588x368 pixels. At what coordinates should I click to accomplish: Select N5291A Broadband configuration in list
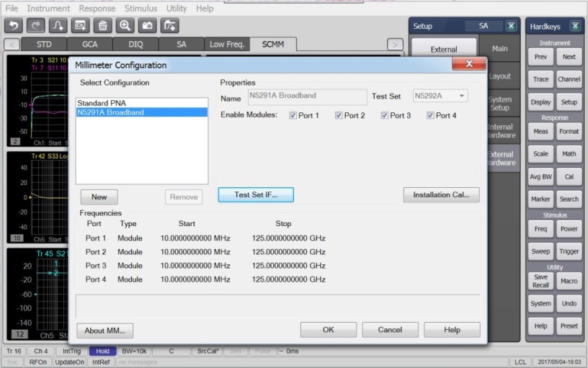[x=142, y=112]
